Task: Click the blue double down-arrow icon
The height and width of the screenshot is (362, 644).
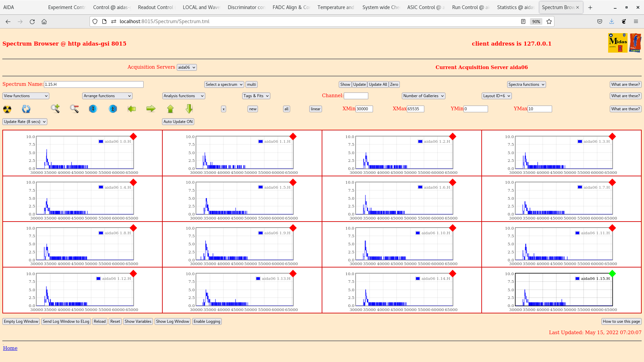Action: tap(93, 109)
